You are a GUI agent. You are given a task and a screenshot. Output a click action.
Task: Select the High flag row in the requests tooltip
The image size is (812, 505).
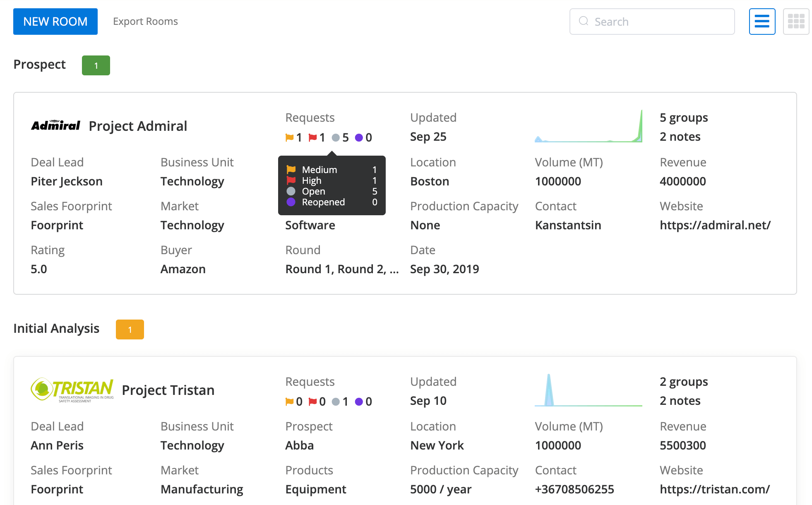(331, 180)
